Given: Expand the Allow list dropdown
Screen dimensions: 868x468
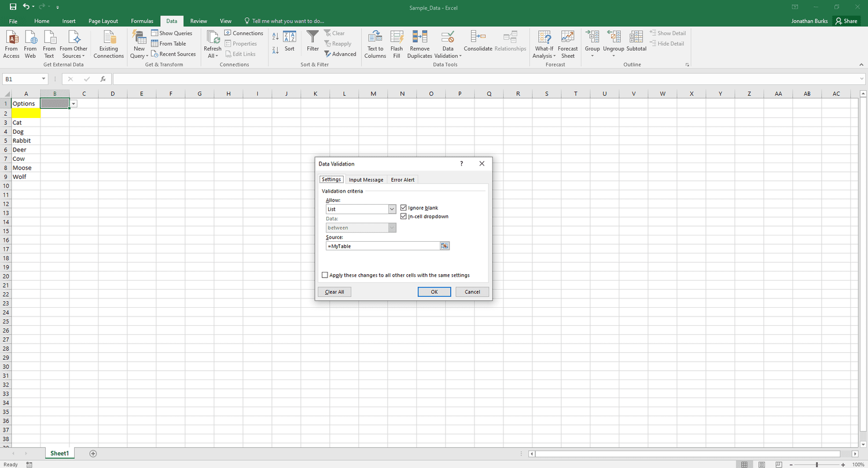Looking at the screenshot, I should pyautogui.click(x=392, y=209).
